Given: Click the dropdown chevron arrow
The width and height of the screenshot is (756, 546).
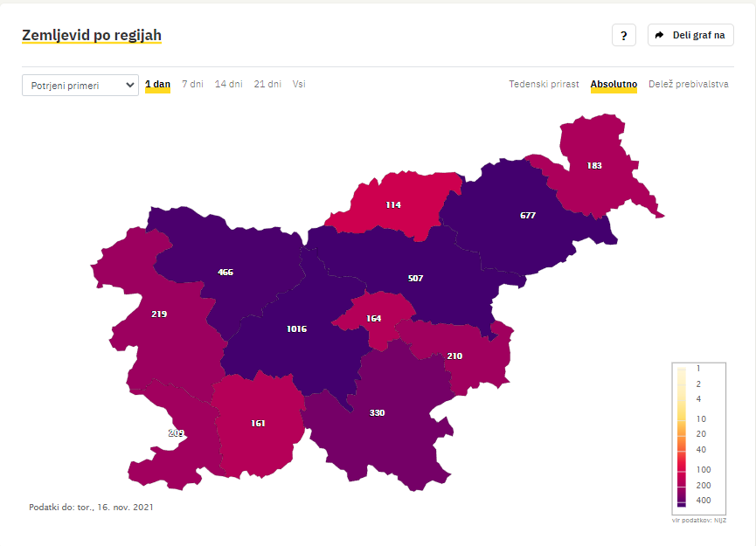Looking at the screenshot, I should pos(129,86).
